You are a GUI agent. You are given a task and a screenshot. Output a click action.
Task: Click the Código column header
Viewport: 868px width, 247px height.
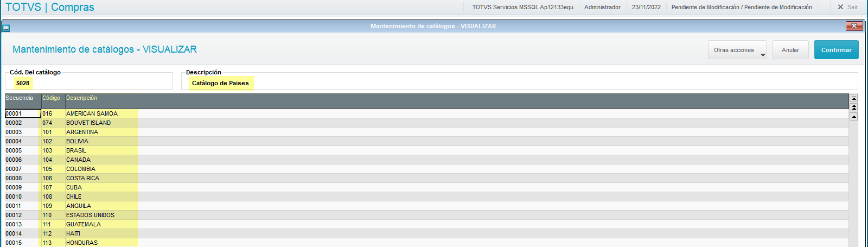pos(52,98)
